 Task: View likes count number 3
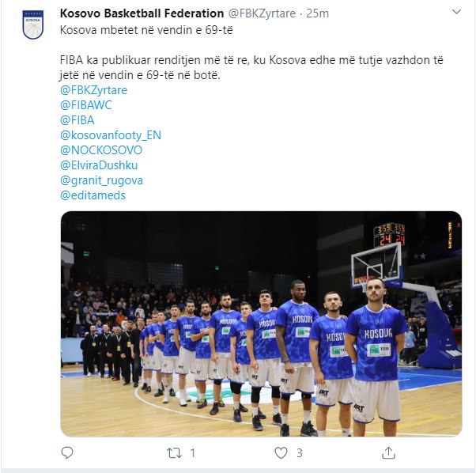300,453
